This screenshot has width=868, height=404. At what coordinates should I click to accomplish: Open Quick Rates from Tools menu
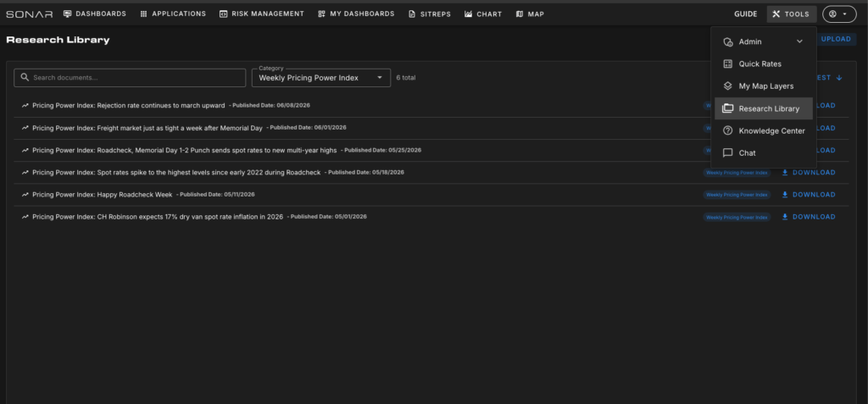pyautogui.click(x=764, y=64)
